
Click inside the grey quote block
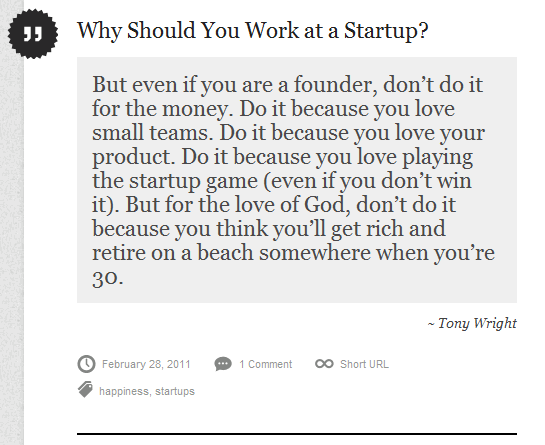tap(297, 180)
